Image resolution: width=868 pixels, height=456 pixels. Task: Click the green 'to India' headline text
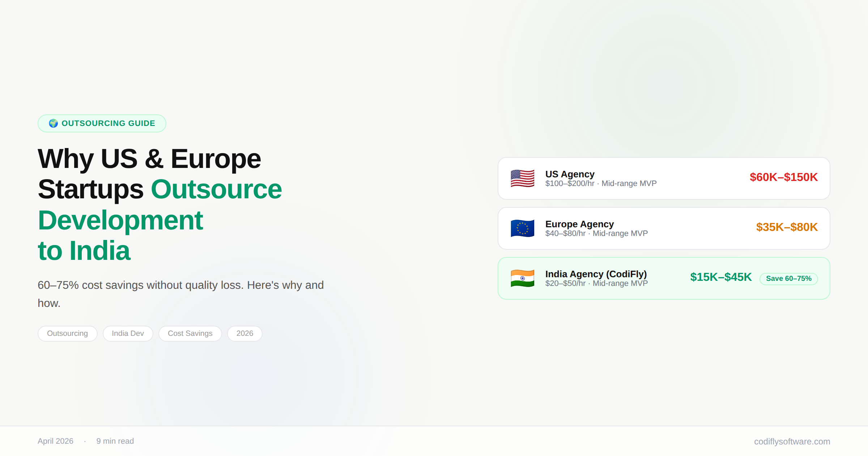[84, 250]
